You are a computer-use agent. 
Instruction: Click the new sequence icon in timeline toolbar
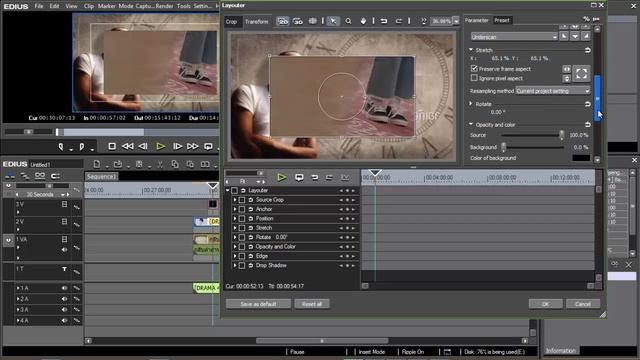pos(97,164)
